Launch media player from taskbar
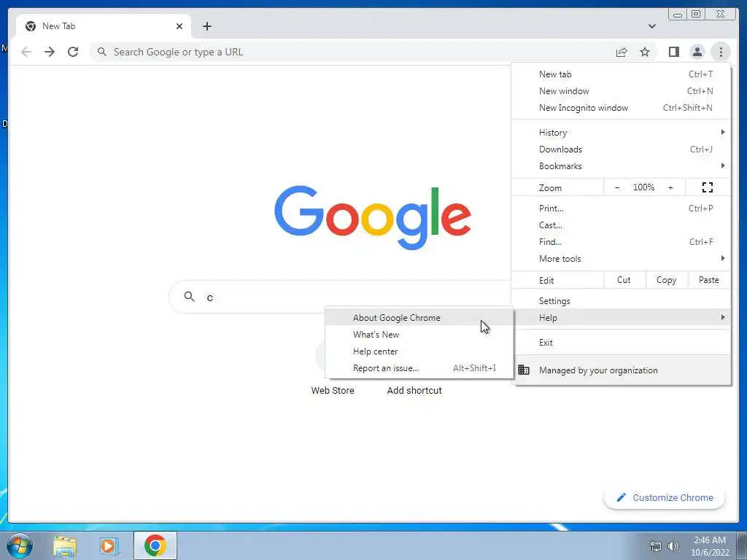Screen dimensions: 747x560 pyautogui.click(x=109, y=545)
